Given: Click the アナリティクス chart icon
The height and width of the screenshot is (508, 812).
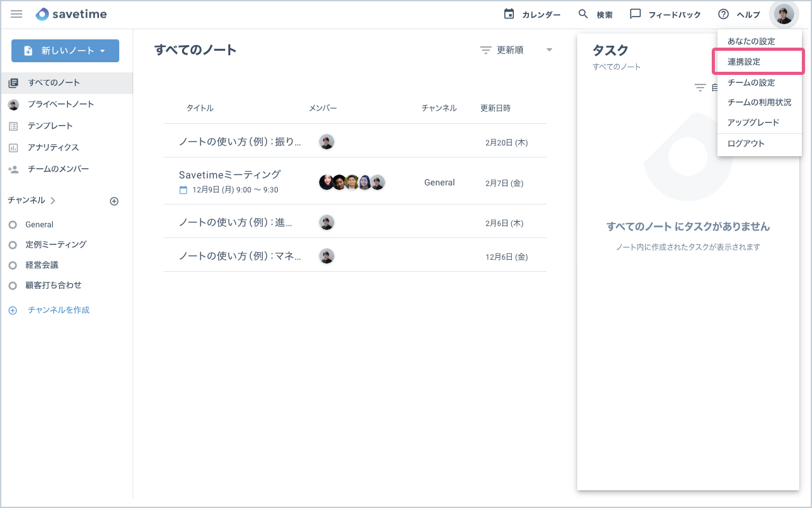Looking at the screenshot, I should 13,148.
